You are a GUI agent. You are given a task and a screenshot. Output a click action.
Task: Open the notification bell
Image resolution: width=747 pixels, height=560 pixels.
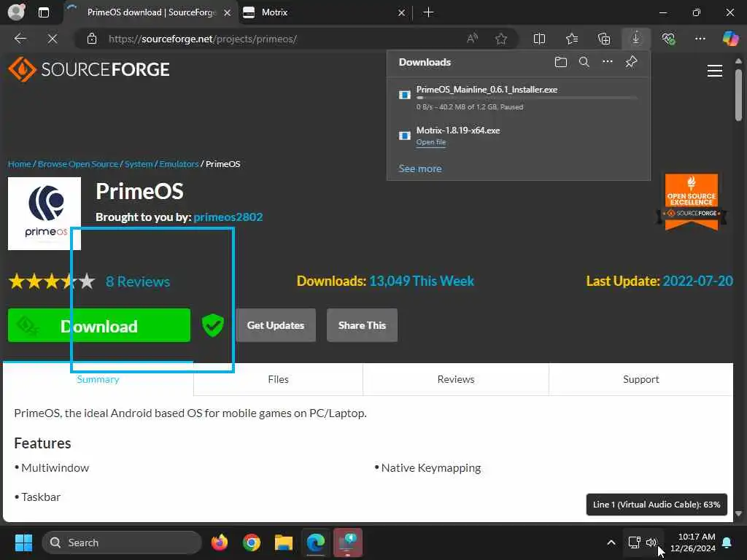(x=727, y=542)
